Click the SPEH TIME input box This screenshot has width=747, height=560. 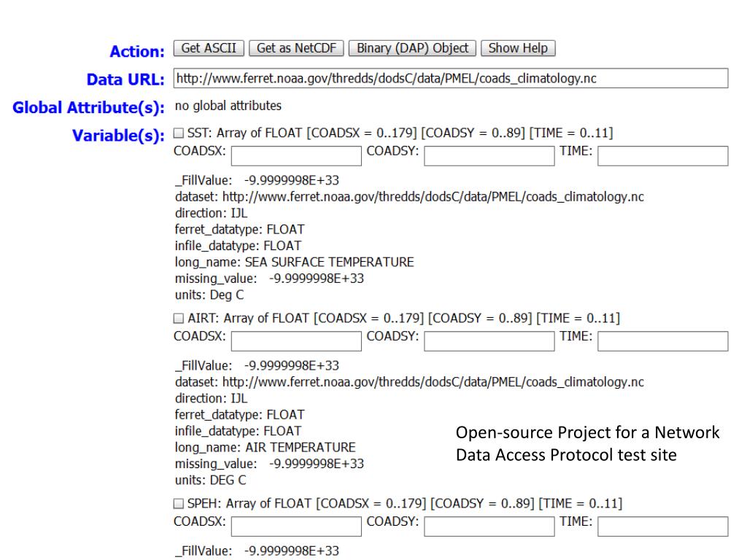(662, 526)
